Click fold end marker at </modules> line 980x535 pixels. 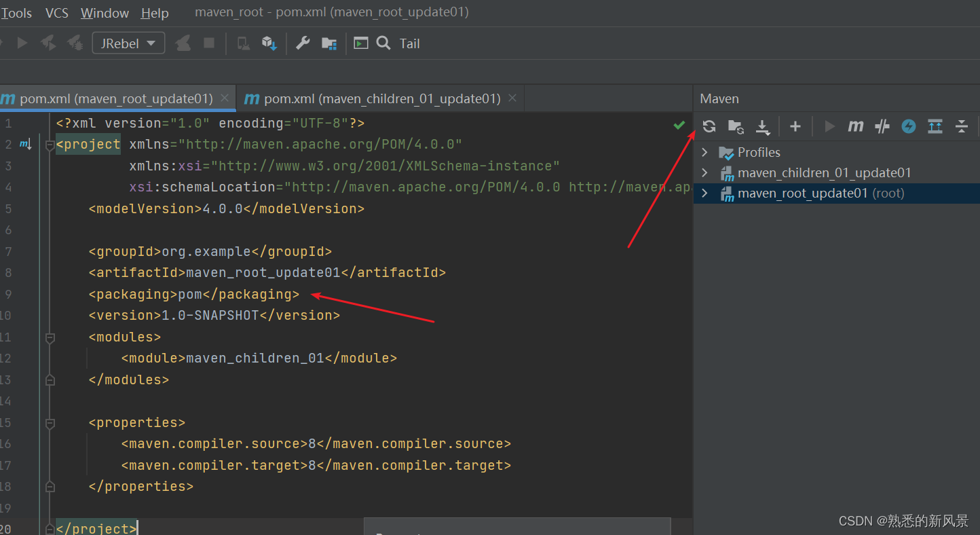click(49, 380)
